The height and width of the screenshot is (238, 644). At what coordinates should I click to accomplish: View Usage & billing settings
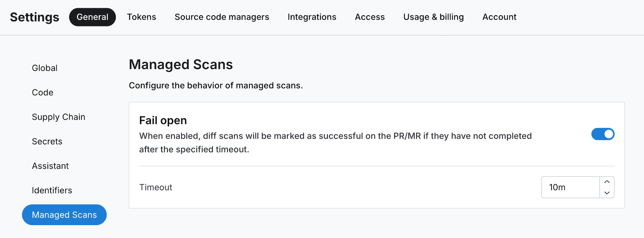pyautogui.click(x=433, y=17)
